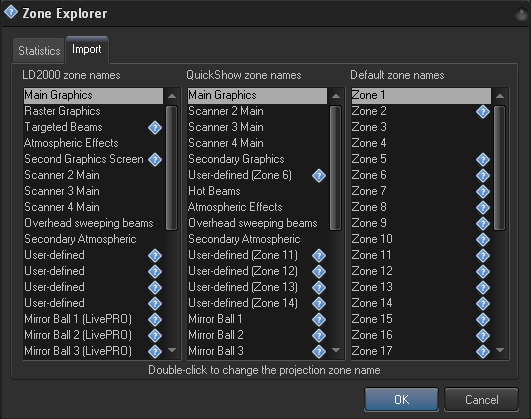Click the QuickShow list scrollbar thumb

(x=336, y=168)
